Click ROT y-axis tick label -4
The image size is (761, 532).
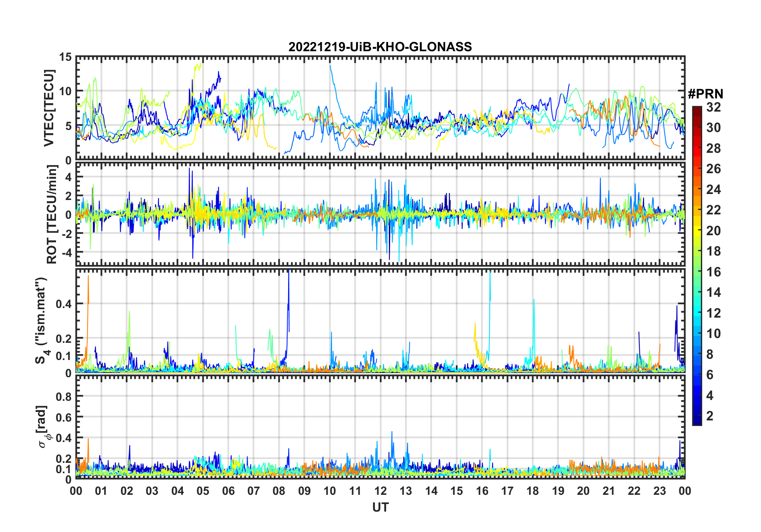click(x=67, y=252)
